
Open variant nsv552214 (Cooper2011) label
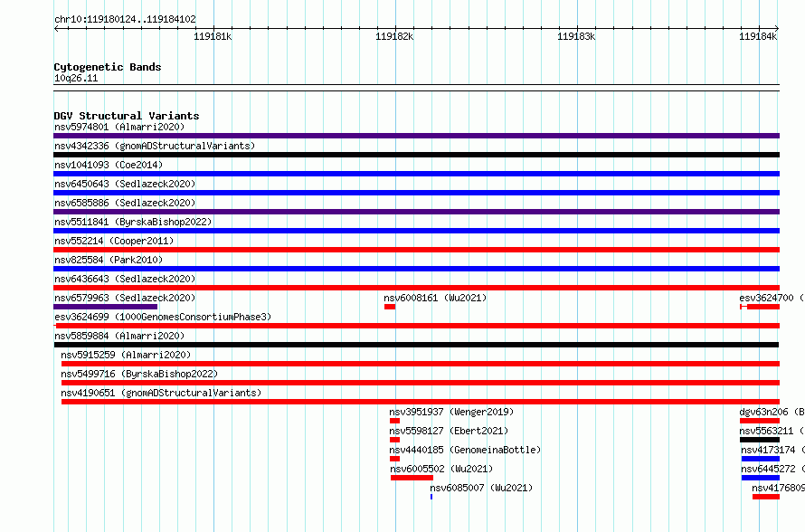point(114,241)
